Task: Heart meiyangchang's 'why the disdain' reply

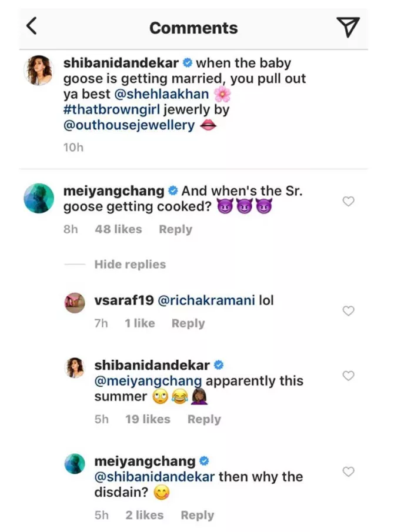Action: point(348,471)
